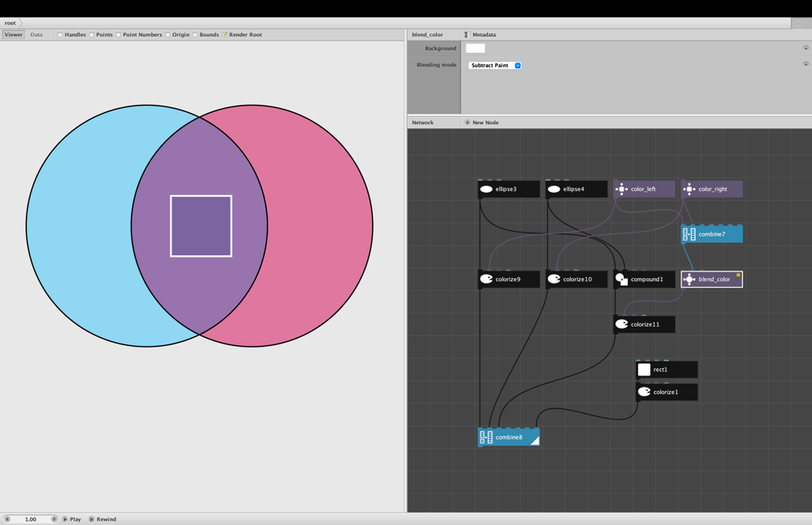Select the rect1 node icon

pyautogui.click(x=644, y=370)
